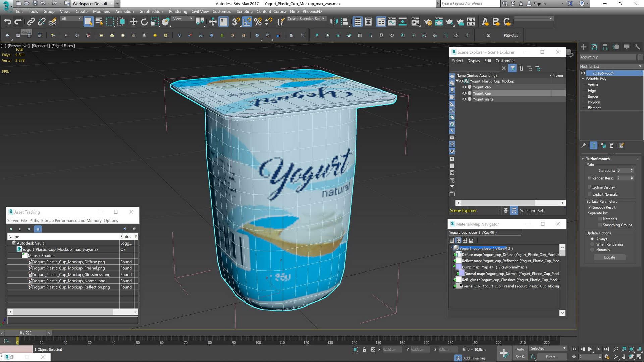Open the Create Selection Set dropdown
The width and height of the screenshot is (644, 362).
(306, 19)
